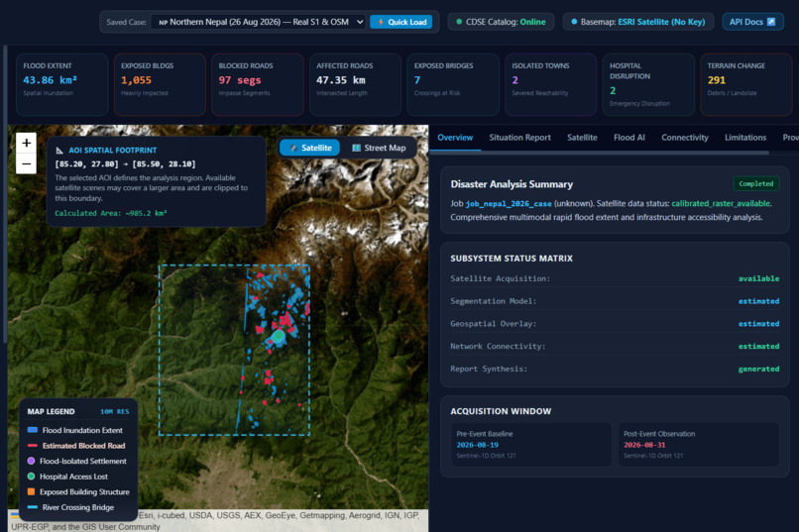Click the Acquisition Window heading

(x=501, y=411)
